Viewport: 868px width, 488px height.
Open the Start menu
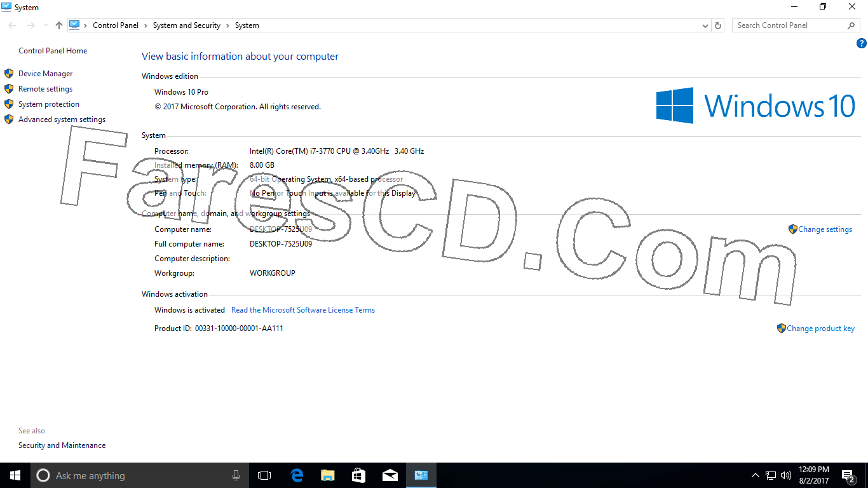[x=15, y=475]
